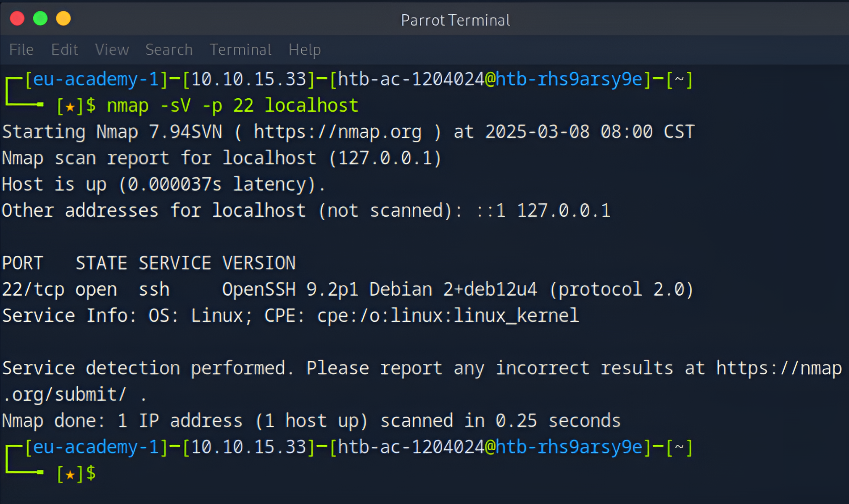The image size is (849, 504).
Task: Click the STATE column header
Action: pyautogui.click(x=101, y=263)
